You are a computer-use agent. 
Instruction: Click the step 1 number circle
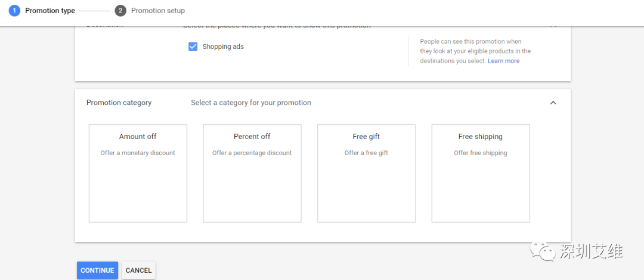pyautogui.click(x=14, y=11)
